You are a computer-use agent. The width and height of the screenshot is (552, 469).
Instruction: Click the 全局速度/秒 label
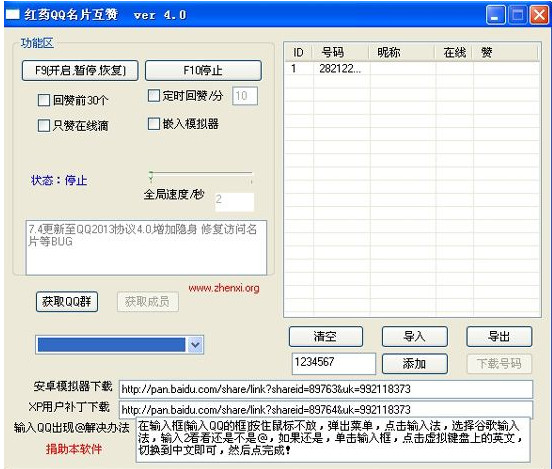tap(174, 194)
